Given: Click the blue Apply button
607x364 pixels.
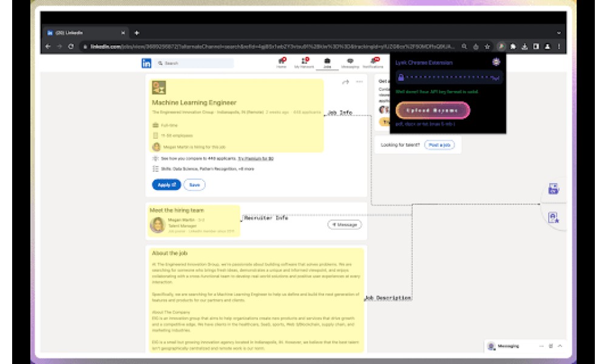Looking at the screenshot, I should point(166,185).
